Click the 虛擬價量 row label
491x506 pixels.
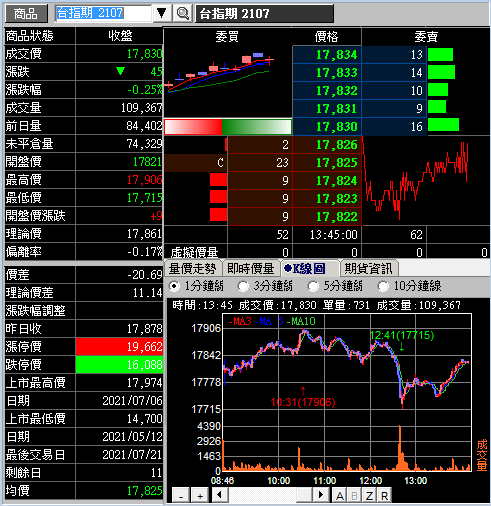pos(194,253)
